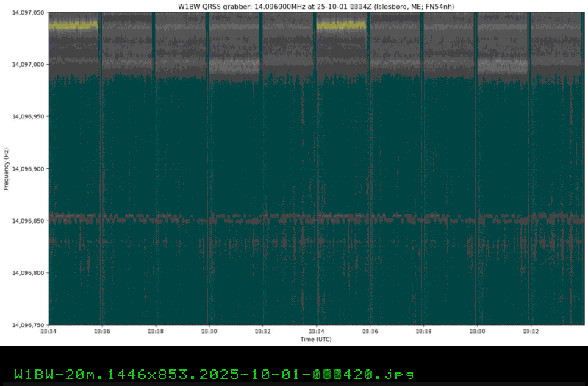Click the 14,096,800 frequency tick label
Screen dimensions: 588x386
[x=26, y=273]
